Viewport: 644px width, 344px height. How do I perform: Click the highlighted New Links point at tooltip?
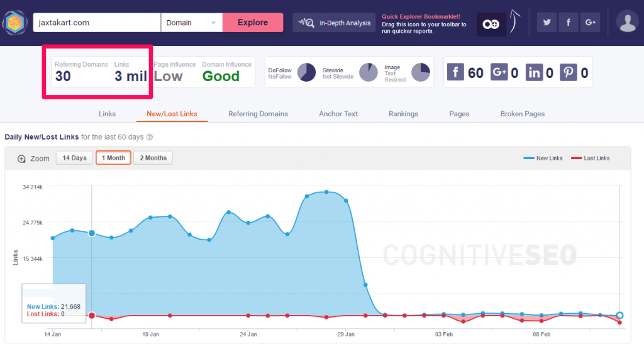[92, 233]
